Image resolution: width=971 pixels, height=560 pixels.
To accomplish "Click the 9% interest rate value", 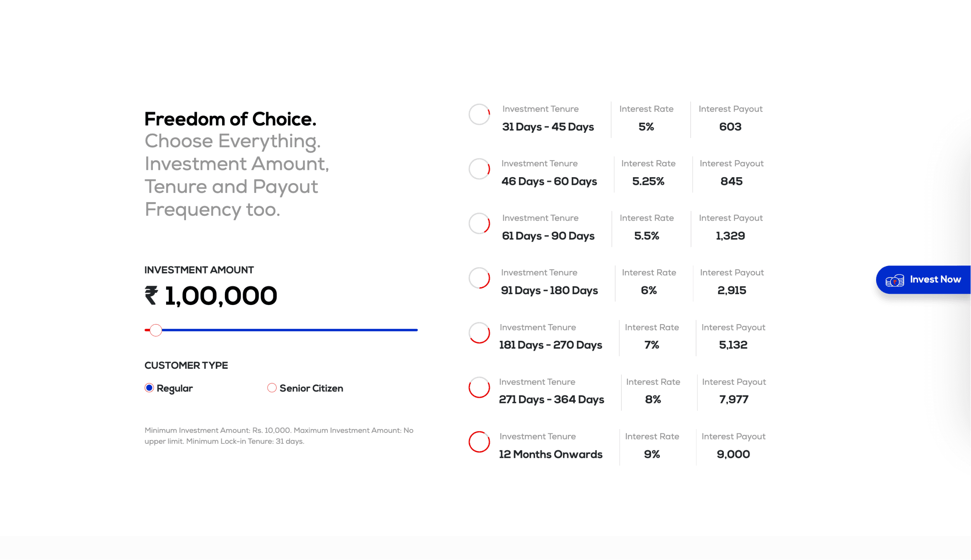I will coord(652,454).
